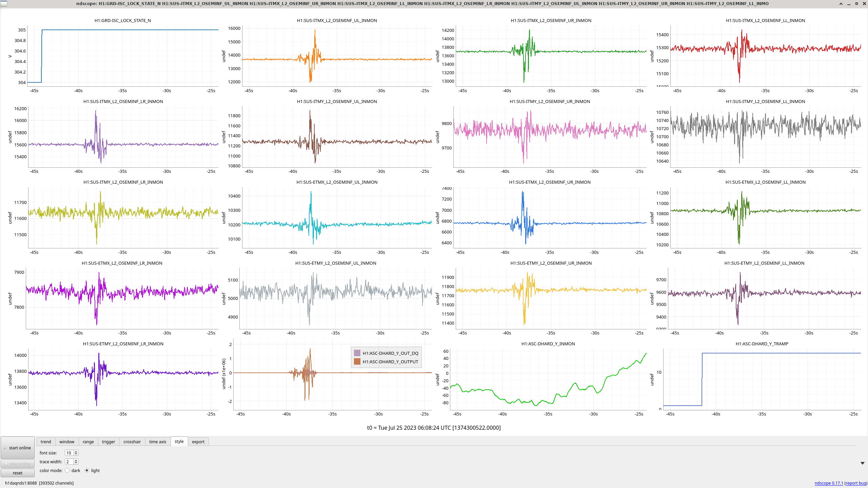Click the keep-above arrow in title bar
Viewport: 868px width, 488px height.
tap(841, 4)
